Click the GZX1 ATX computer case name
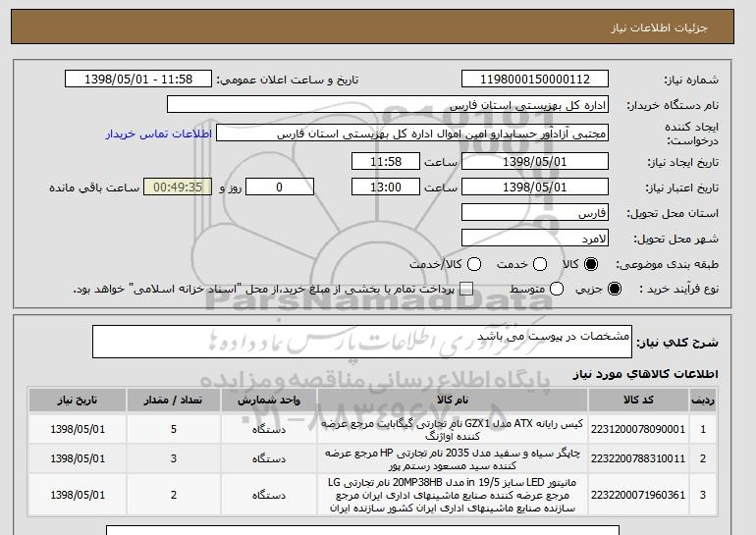This screenshot has height=535, width=756. [453, 429]
